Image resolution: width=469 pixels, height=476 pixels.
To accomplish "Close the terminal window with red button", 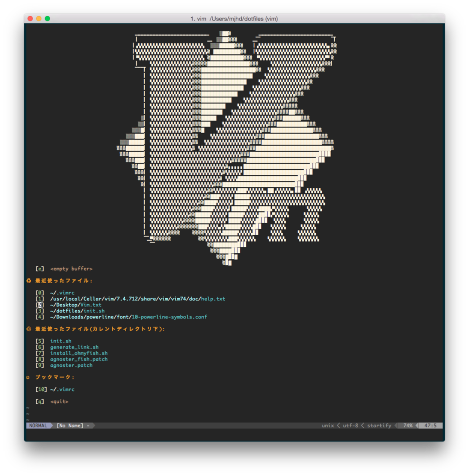I will [x=30, y=18].
